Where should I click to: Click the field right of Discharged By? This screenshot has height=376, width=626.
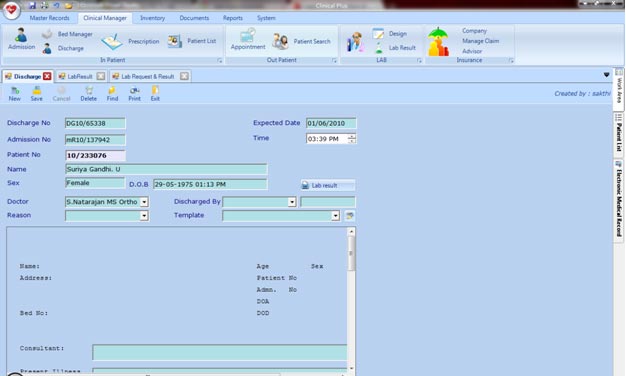coord(328,202)
